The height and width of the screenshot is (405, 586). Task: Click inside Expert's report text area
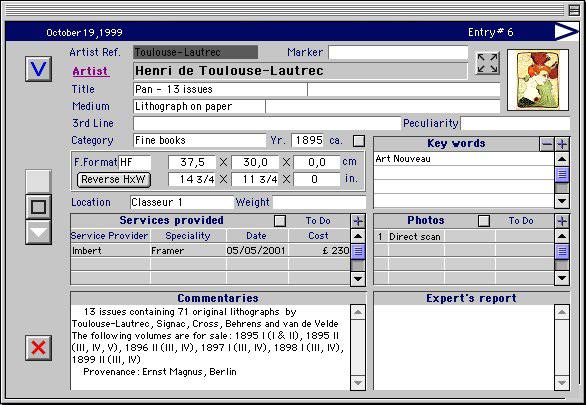pos(464,347)
